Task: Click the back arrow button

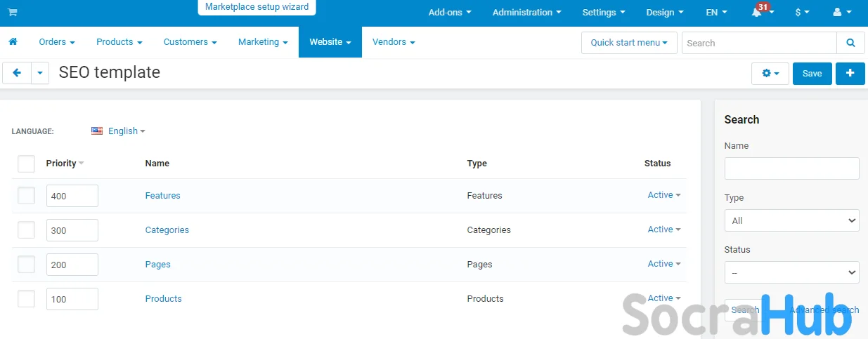Action: click(17, 73)
